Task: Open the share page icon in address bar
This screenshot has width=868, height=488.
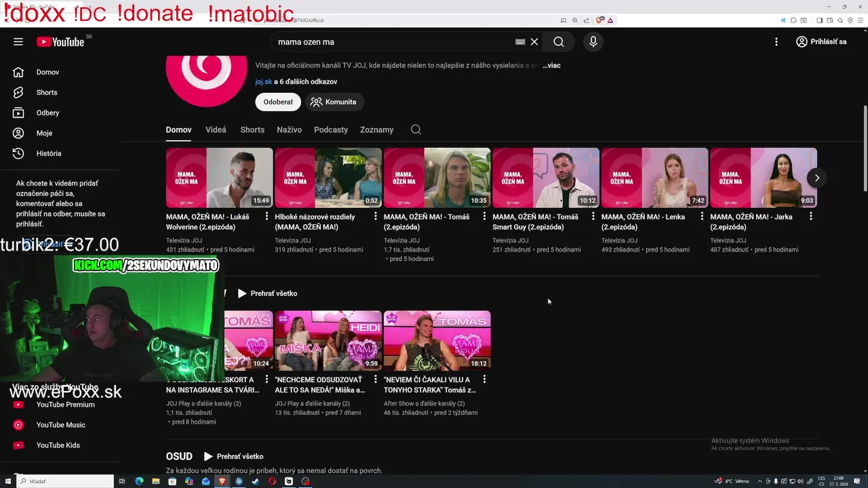Action: tap(587, 20)
